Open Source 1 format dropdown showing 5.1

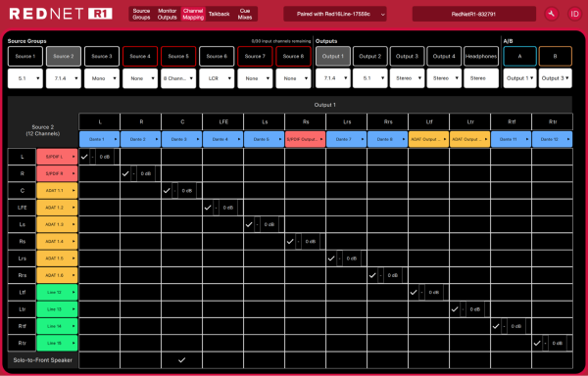(25, 78)
